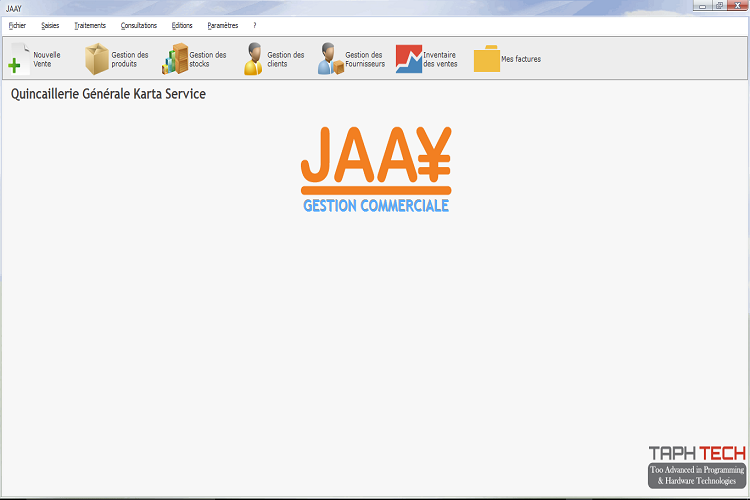Image resolution: width=750 pixels, height=500 pixels.
Task: Expand the Traitements menu
Action: (90, 25)
